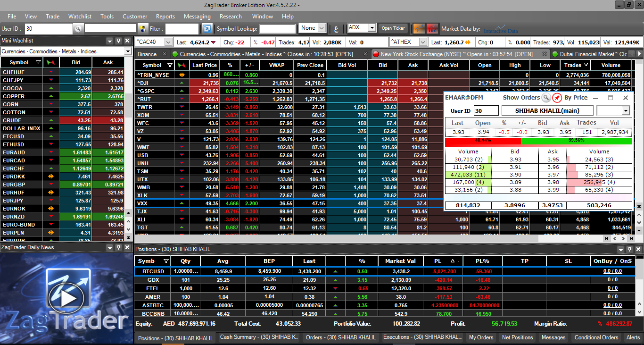Open the Net Positions tab

pyautogui.click(x=517, y=337)
